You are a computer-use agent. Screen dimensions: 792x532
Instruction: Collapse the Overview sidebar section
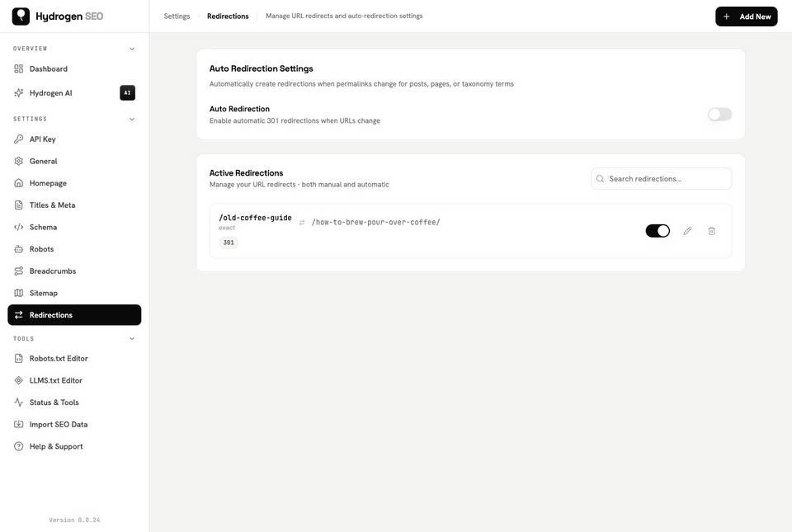[132, 49]
